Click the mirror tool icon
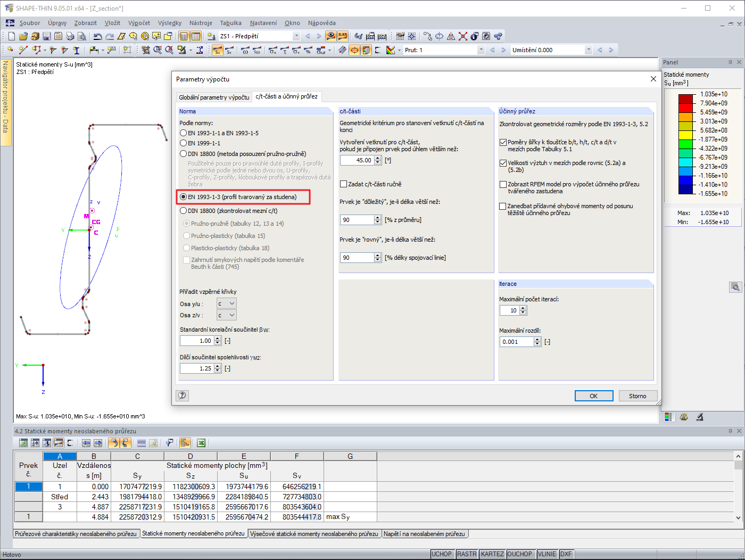Image resolution: width=745 pixels, height=560 pixels. pyautogui.click(x=451, y=36)
